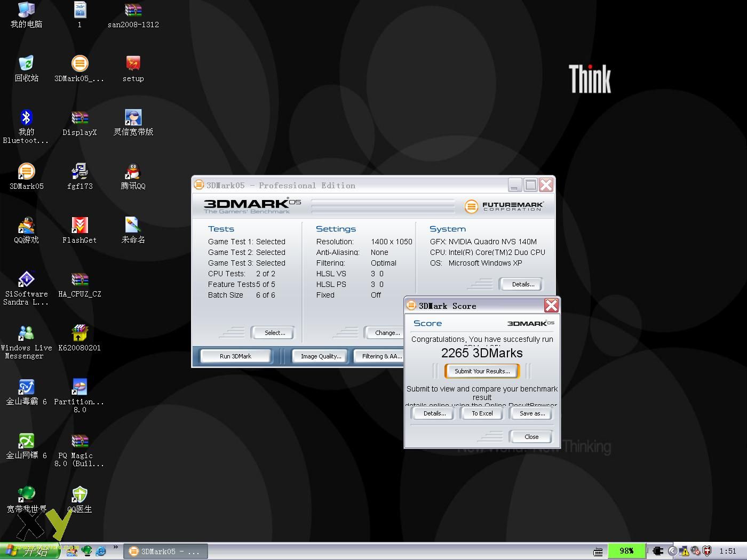Image resolution: width=747 pixels, height=560 pixels.
Task: Click the keyboard tray icon
Action: (x=598, y=552)
